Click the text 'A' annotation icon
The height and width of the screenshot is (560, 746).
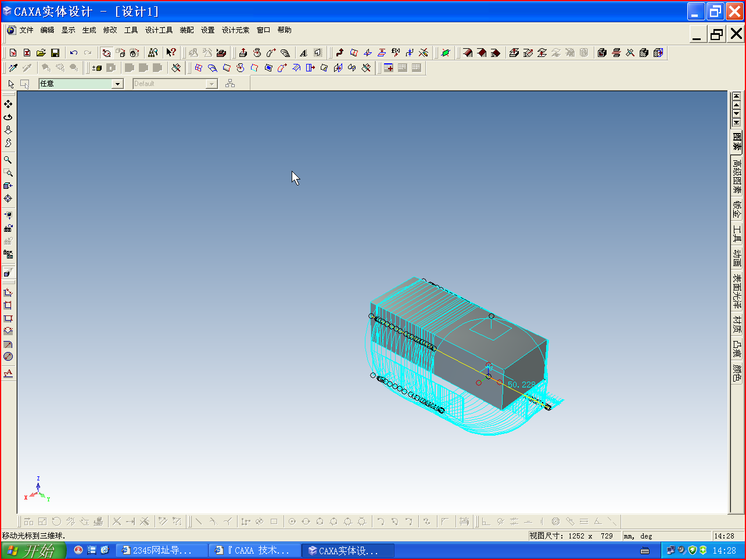[x=303, y=53]
